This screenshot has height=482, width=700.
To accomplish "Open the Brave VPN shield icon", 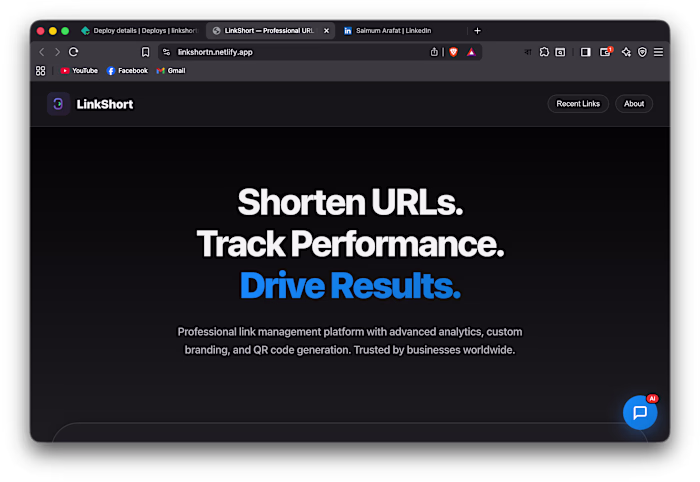I will pos(642,52).
